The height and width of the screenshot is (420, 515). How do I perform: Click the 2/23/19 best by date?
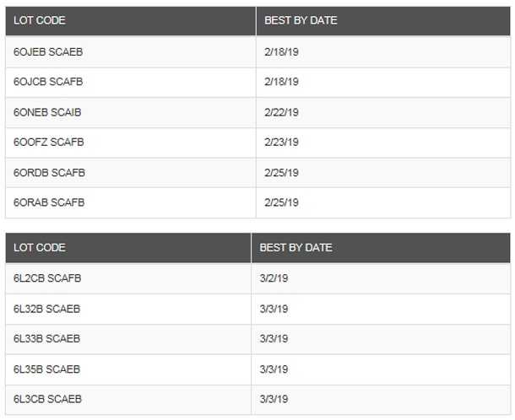click(282, 143)
